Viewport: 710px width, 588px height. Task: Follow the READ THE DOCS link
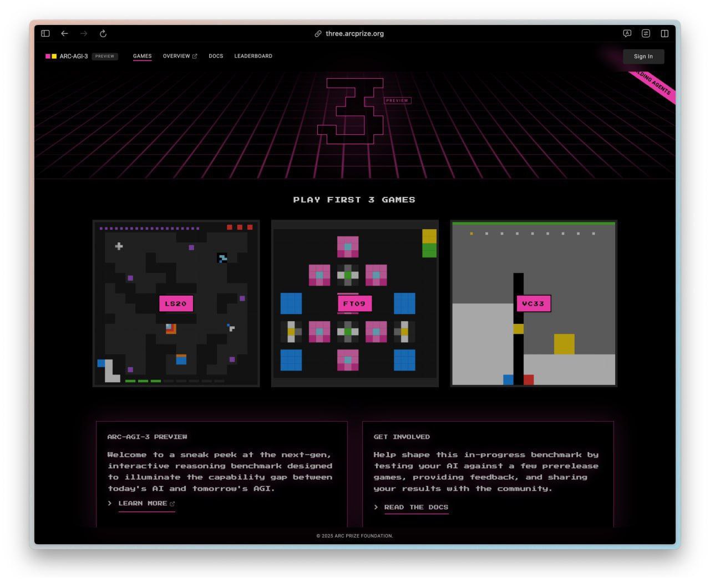tap(416, 507)
